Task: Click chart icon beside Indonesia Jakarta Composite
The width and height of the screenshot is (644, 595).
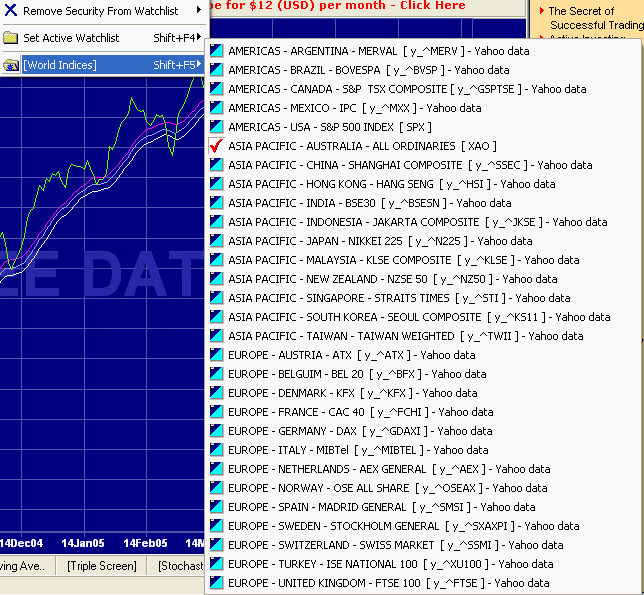Action: (216, 222)
